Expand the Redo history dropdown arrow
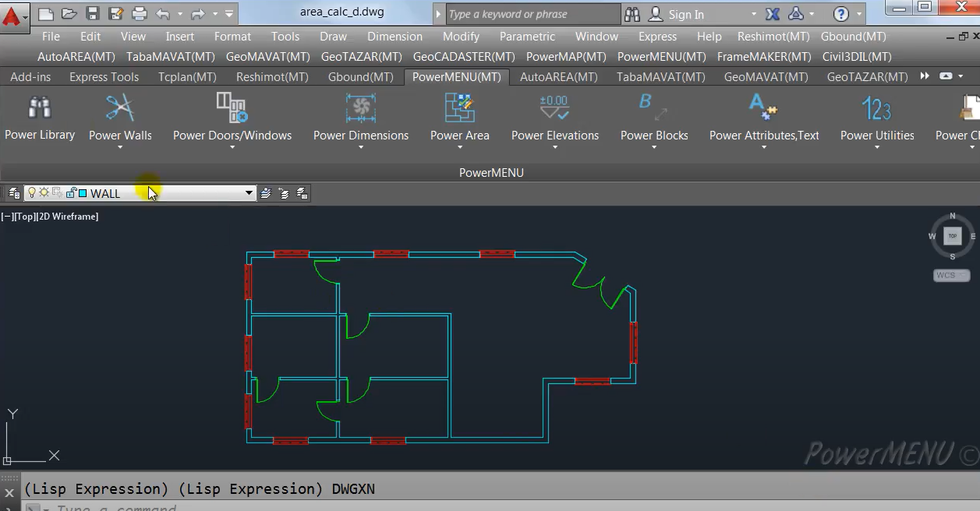This screenshot has height=511, width=980. 214,14
